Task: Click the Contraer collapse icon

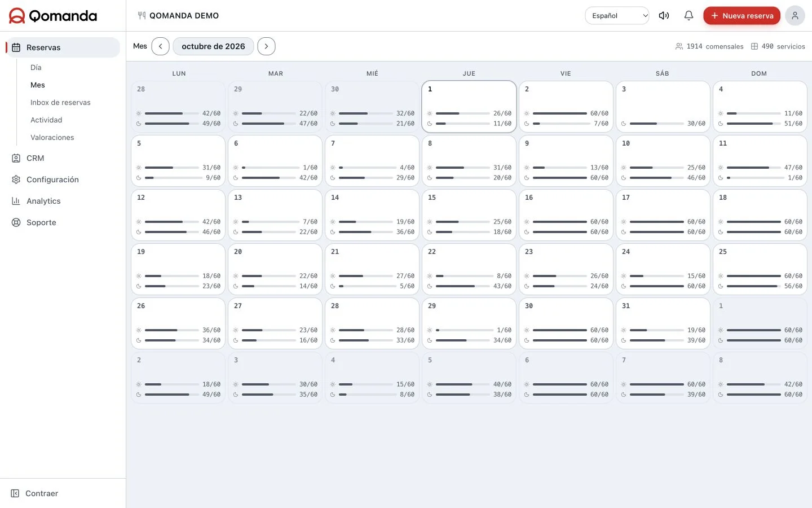Action: pyautogui.click(x=15, y=493)
